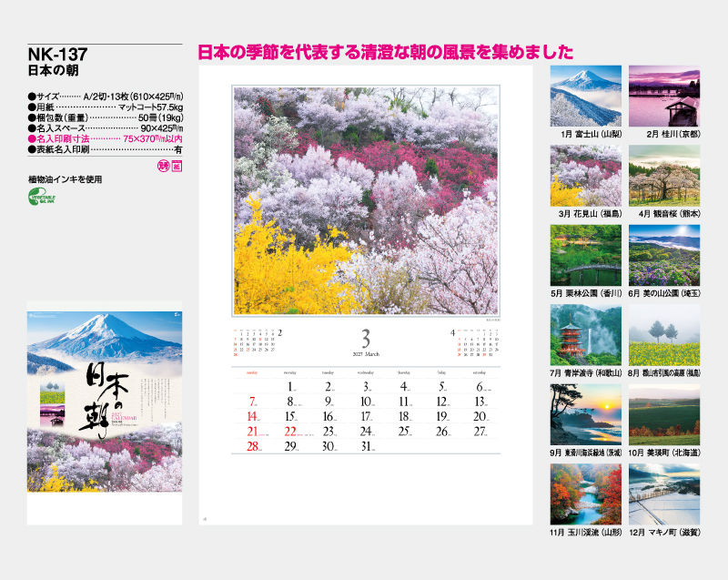Click the caption 10月 美瑛町 (北海道)
This screenshot has width=728, height=580.
point(664,453)
